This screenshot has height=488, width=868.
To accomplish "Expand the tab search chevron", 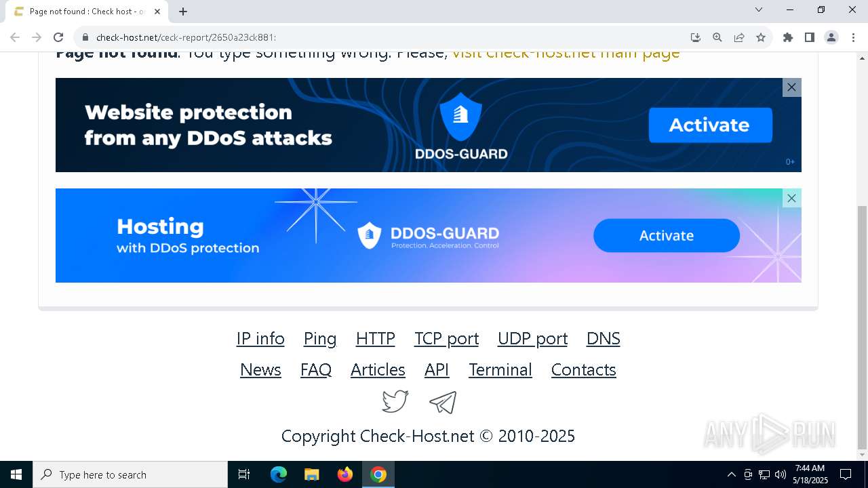I will pyautogui.click(x=759, y=9).
